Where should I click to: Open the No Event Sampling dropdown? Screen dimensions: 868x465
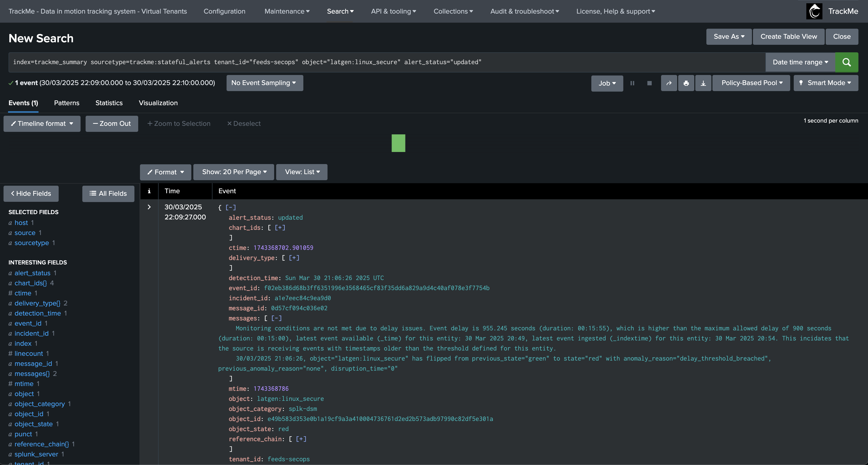pos(265,83)
